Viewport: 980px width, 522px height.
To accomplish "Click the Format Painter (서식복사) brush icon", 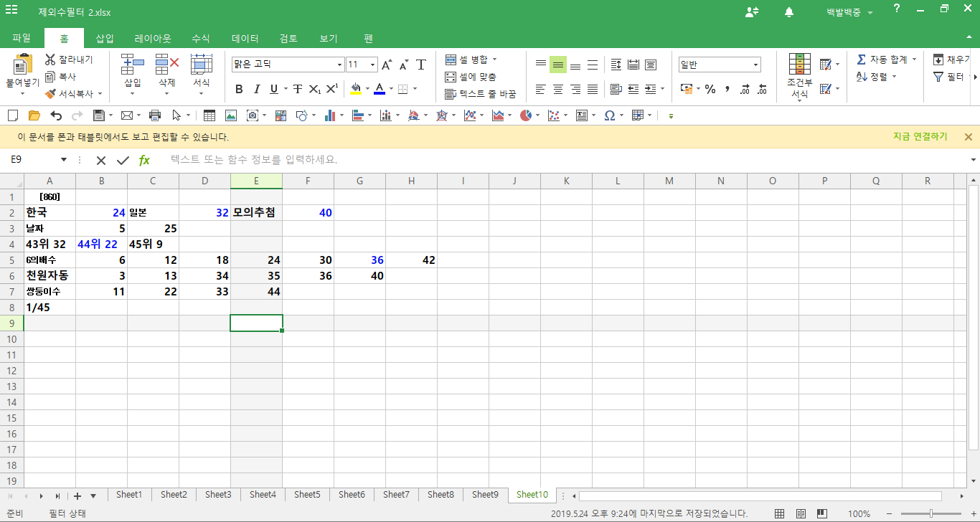I will 50,94.
